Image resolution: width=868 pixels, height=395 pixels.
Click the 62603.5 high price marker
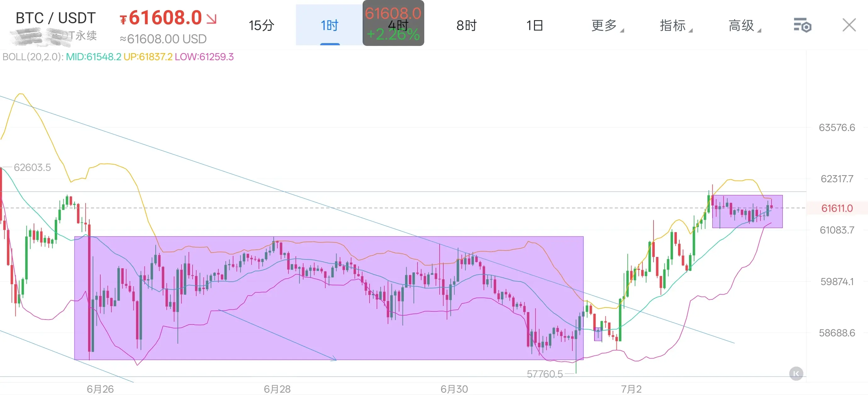coord(32,167)
